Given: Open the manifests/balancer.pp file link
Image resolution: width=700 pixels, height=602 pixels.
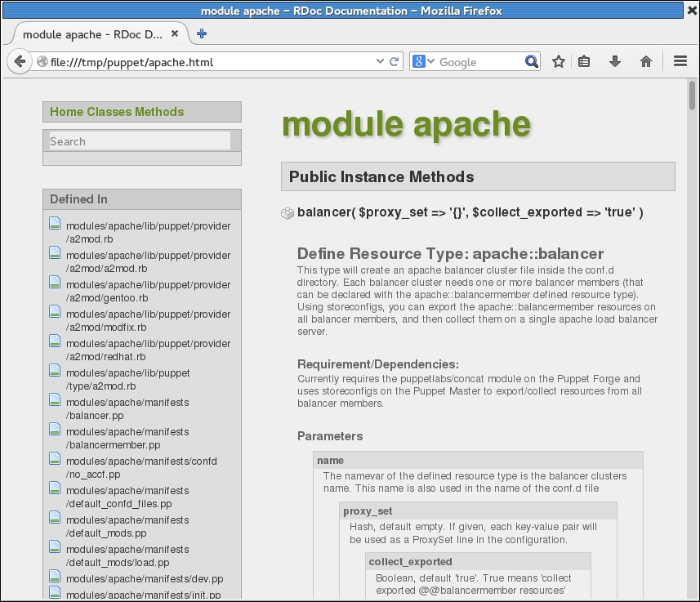Looking at the screenshot, I should point(127,408).
